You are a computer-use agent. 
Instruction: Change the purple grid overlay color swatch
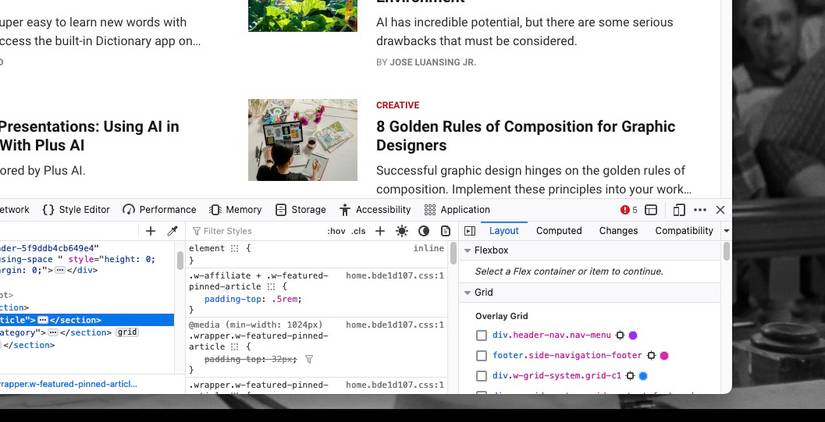[633, 335]
